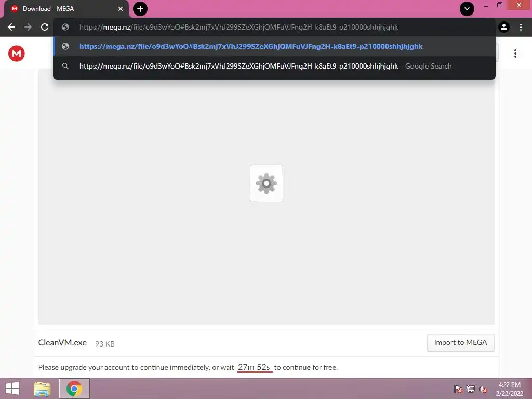Image resolution: width=532 pixels, height=399 pixels.
Task: Click the muted volume tray icon
Action: [x=483, y=389]
